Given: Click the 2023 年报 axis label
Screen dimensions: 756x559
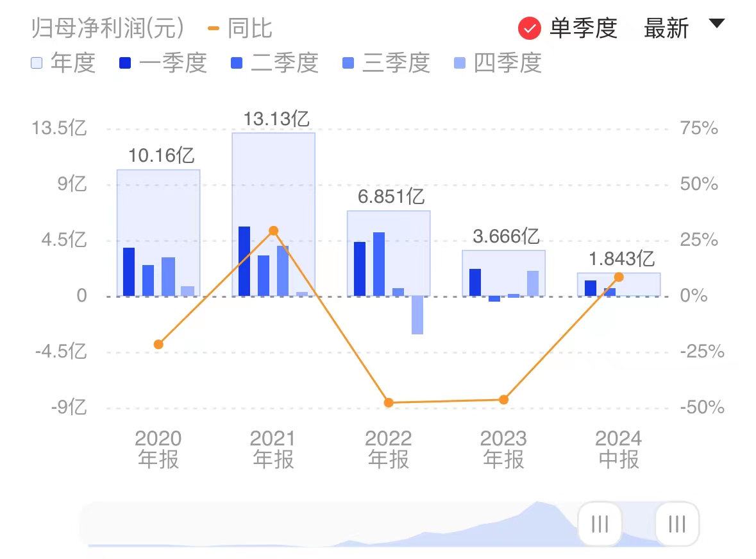Looking at the screenshot, I should click(503, 449).
